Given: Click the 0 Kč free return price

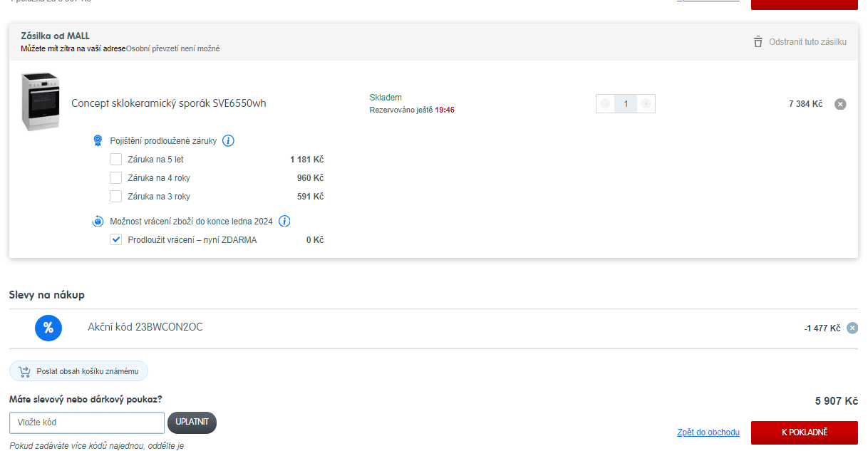Looking at the screenshot, I should pyautogui.click(x=315, y=240).
